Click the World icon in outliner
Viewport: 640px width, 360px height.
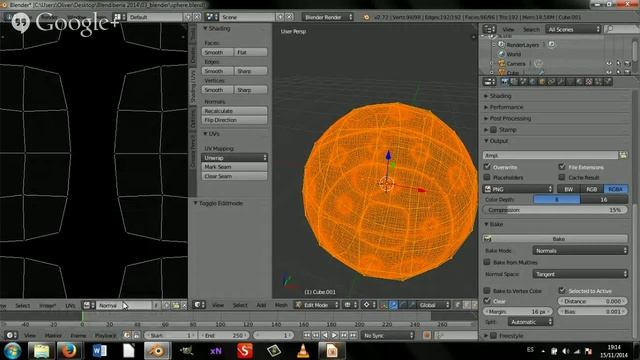pyautogui.click(x=502, y=54)
